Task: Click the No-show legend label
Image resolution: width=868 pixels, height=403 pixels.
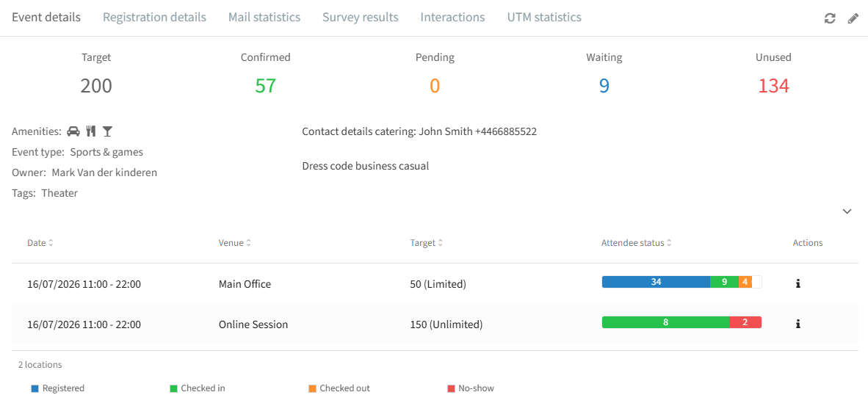Action: [476, 388]
